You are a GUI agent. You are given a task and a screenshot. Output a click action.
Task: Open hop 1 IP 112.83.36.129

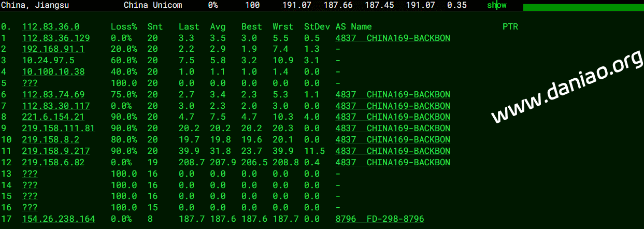[x=56, y=38]
